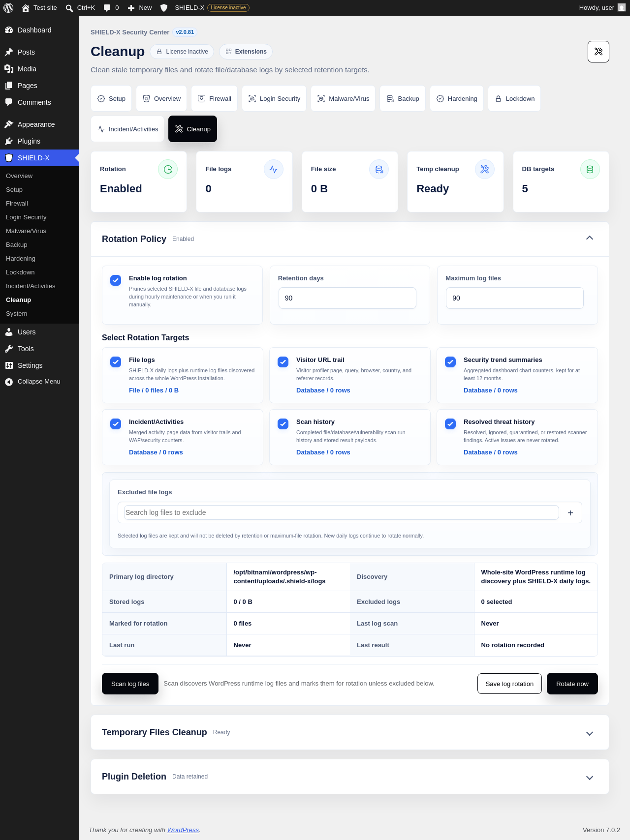Viewport: 630px width, 840px height.
Task: Click the Users icon in sidebar
Action: click(9, 332)
